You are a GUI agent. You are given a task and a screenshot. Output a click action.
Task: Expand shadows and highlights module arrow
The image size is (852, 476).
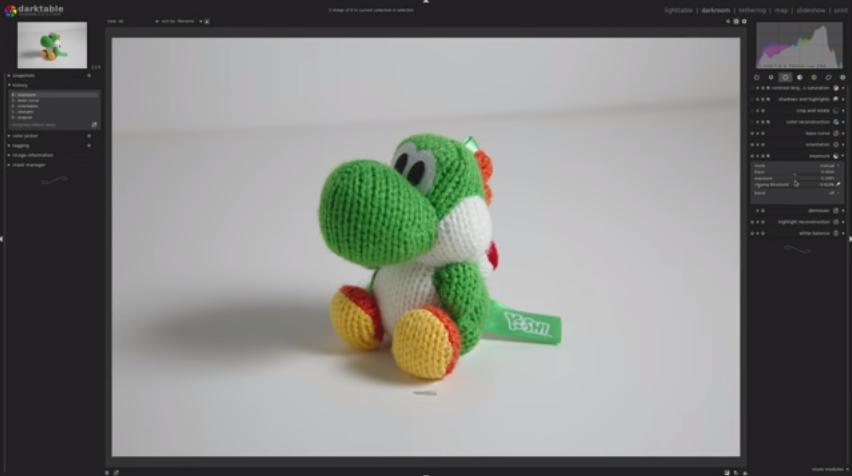click(843, 99)
